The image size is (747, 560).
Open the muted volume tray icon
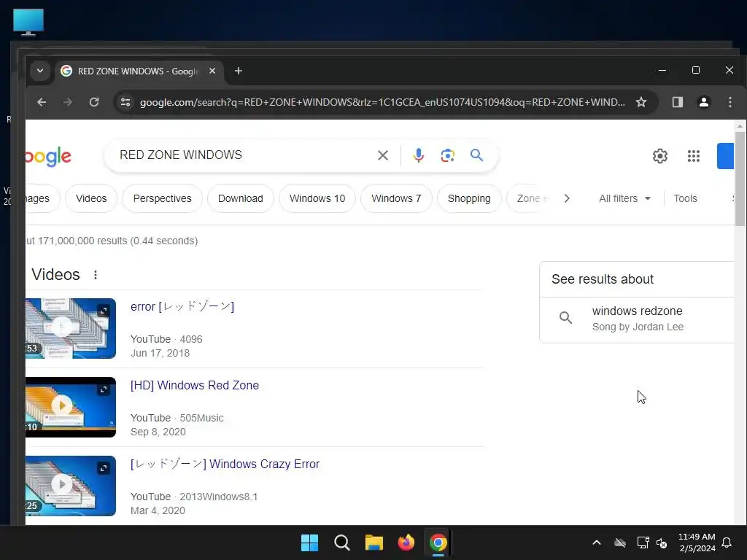pyautogui.click(x=662, y=542)
